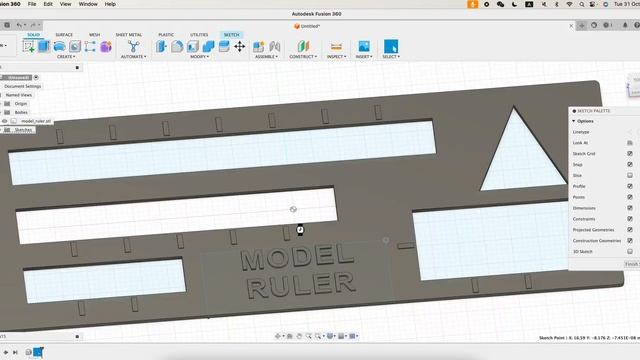Select the Insert image tool icon

(x=364, y=46)
